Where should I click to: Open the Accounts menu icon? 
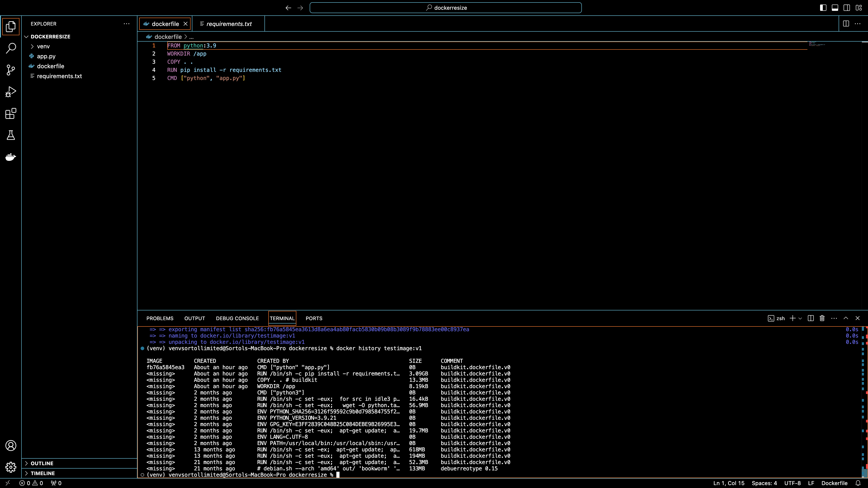coord(11,446)
